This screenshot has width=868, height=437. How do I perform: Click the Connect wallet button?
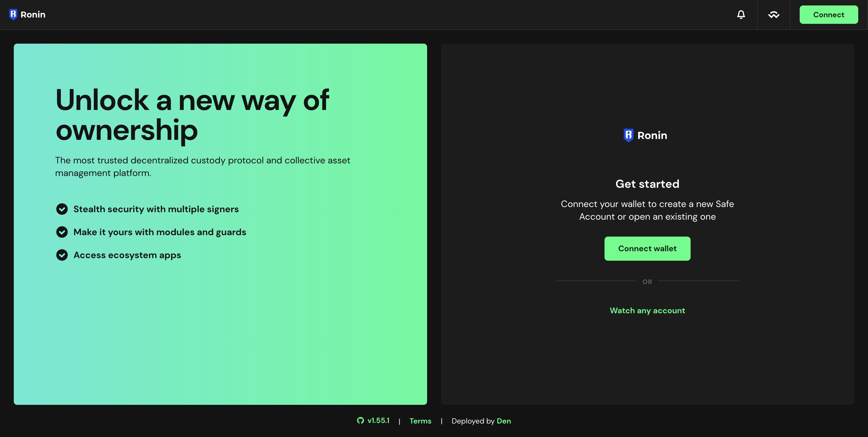click(647, 249)
